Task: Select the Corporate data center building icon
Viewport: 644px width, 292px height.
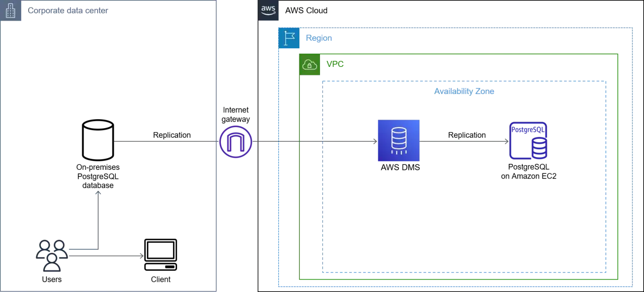Action: [x=10, y=10]
